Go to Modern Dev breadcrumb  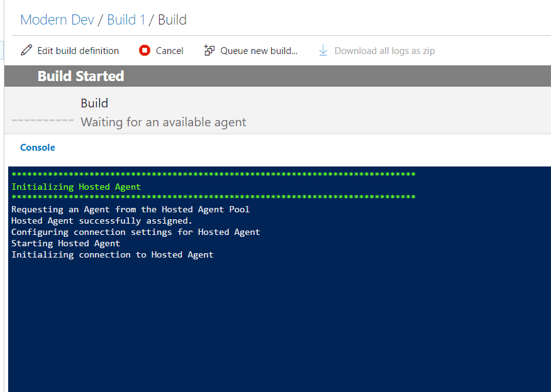pos(57,19)
